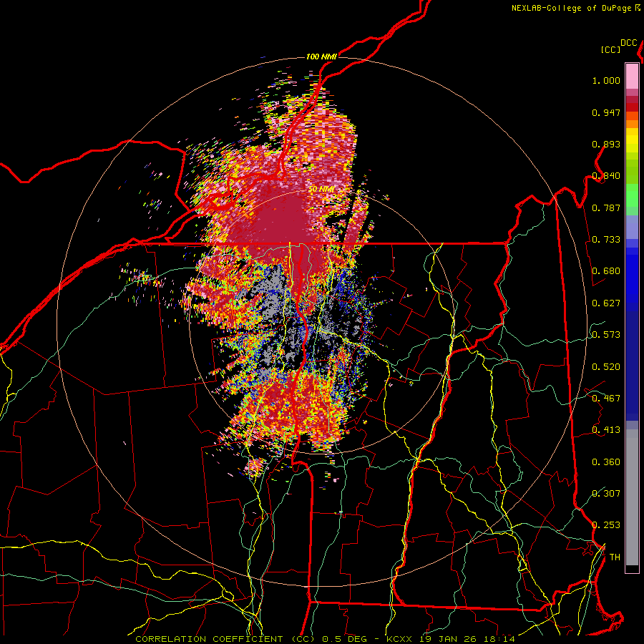Click the 0.627 scale value
The height and width of the screenshot is (644, 644).
click(x=606, y=303)
